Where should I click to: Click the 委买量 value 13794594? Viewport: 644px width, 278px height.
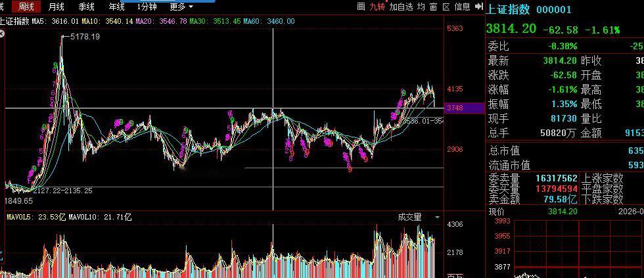[557, 189]
